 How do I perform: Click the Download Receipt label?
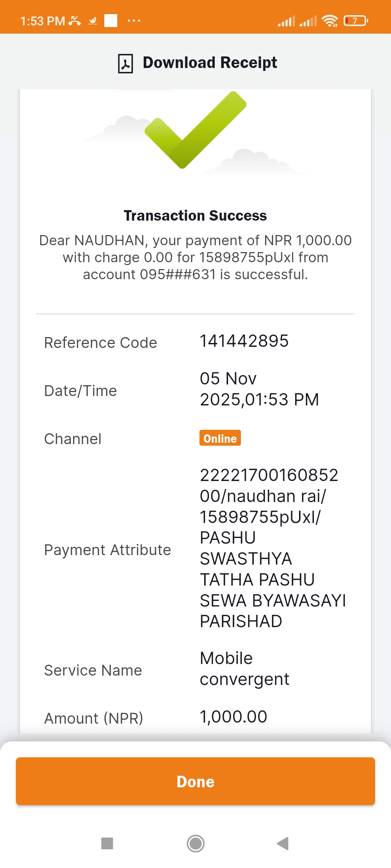tap(210, 63)
